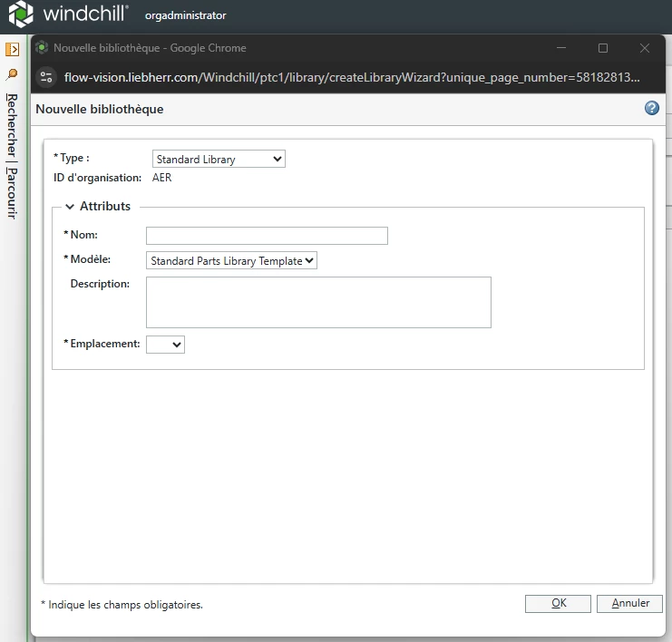Click the Nouvelle bibliothèque dialog heading
The width and height of the screenshot is (672, 642).
pos(100,110)
